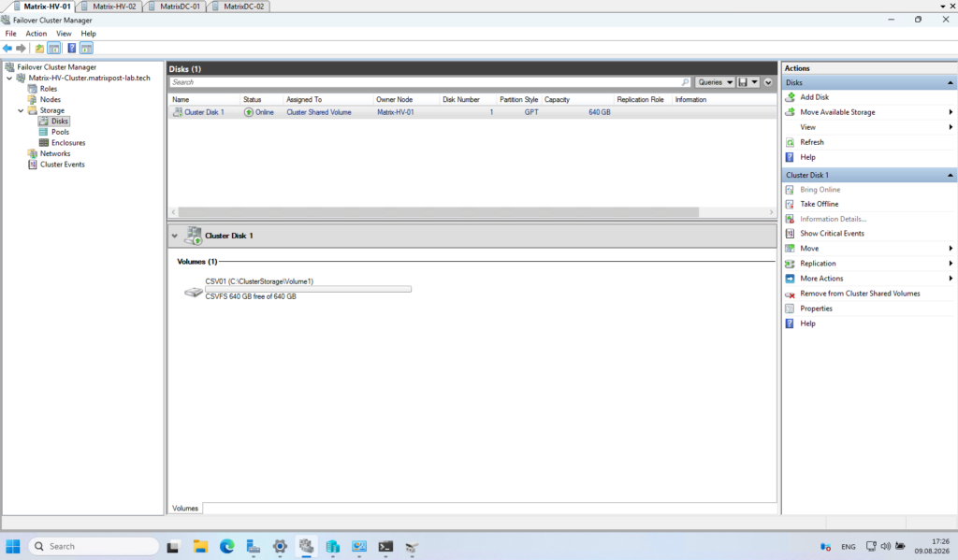The width and height of the screenshot is (958, 560).
Task: Open the File menu
Action: click(x=11, y=34)
